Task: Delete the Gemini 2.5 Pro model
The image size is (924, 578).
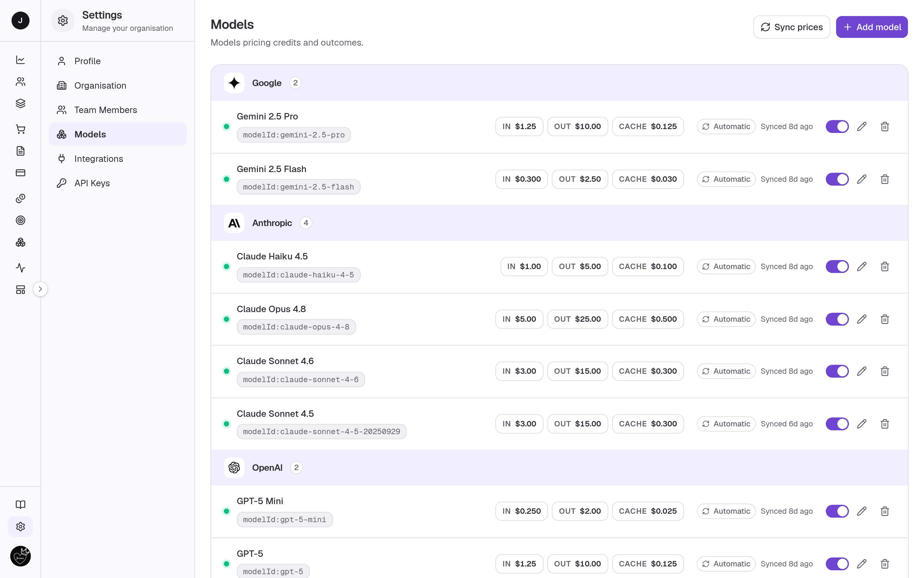Action: 885,127
